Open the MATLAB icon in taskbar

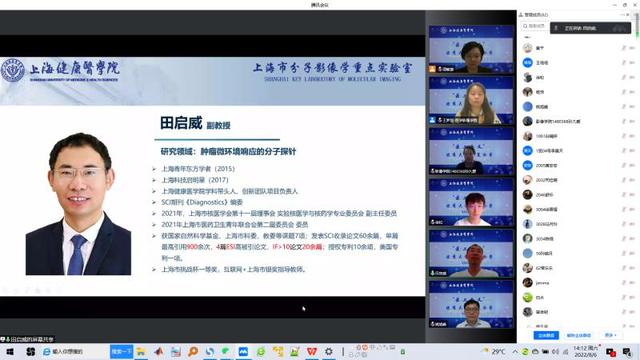pos(159,351)
